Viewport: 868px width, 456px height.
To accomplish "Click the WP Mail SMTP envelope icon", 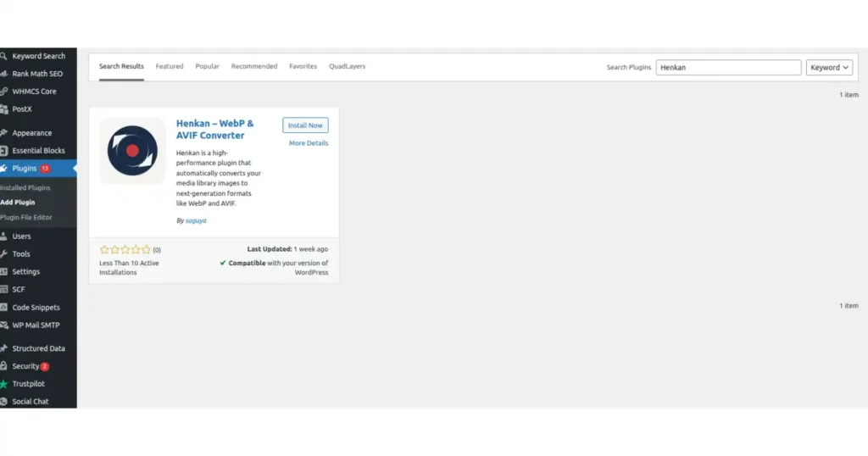I will (3, 325).
